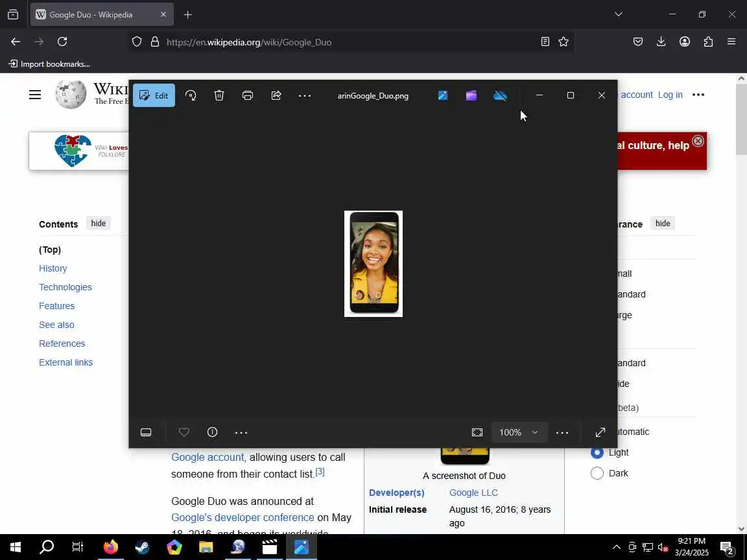Mark the photo as favorite with heart icon

tap(184, 432)
